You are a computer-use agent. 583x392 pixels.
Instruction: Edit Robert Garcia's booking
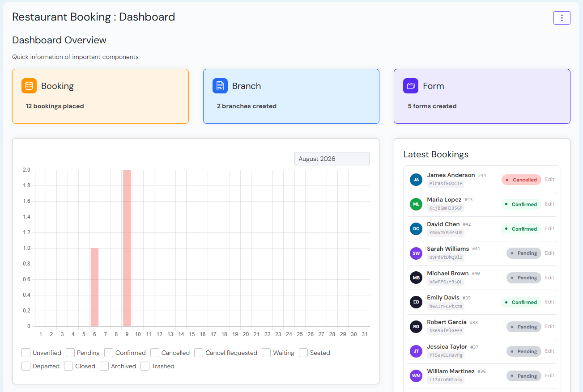point(549,326)
